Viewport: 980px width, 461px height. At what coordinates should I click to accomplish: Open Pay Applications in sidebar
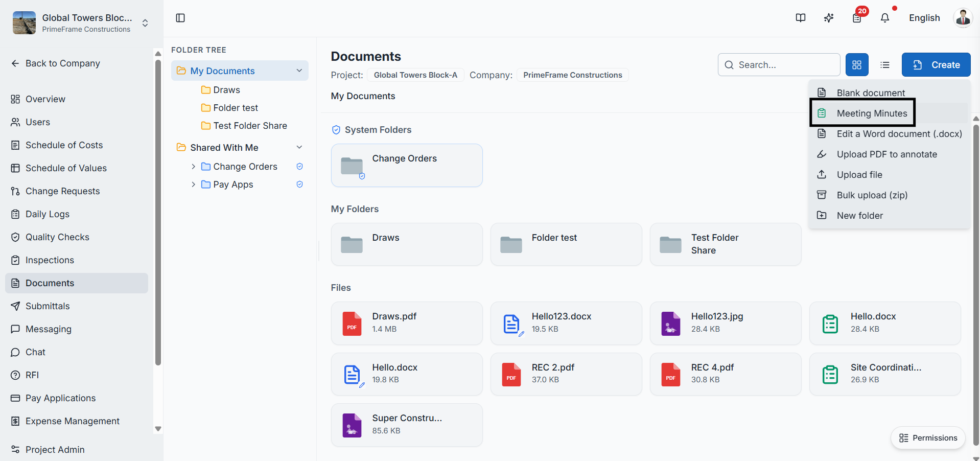pyautogui.click(x=77, y=398)
